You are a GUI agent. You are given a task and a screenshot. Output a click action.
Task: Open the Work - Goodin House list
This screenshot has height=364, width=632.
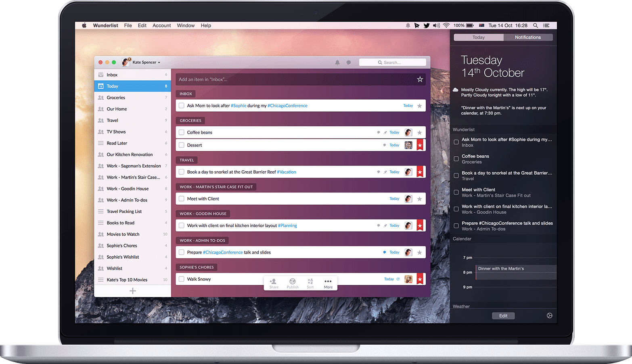pyautogui.click(x=133, y=188)
